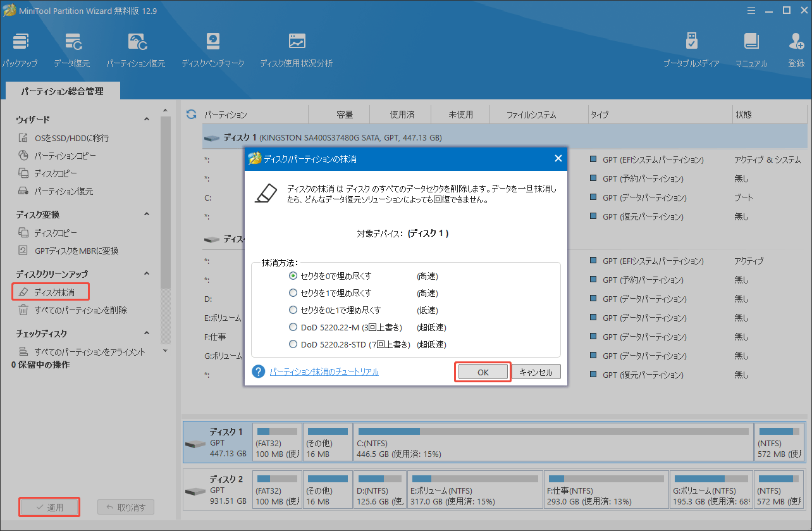Open ディスクコピー under ディスク変換
Image resolution: width=812 pixels, height=531 pixels.
coord(48,233)
